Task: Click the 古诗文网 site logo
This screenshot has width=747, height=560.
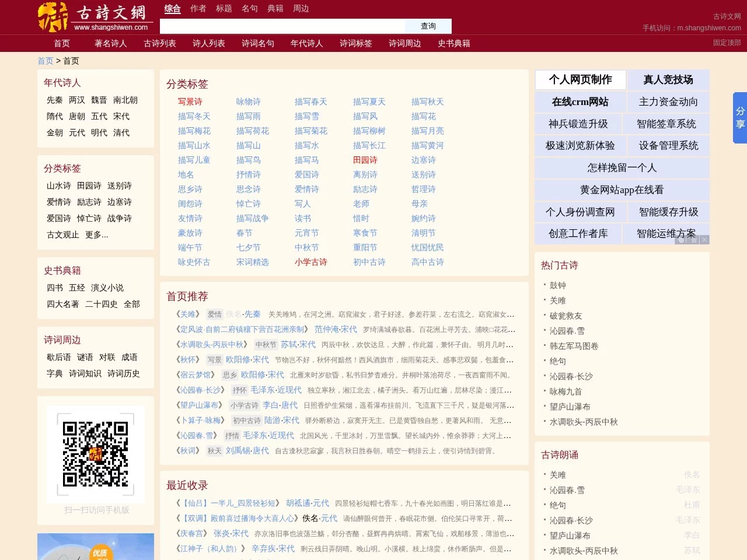Action: click(93, 17)
